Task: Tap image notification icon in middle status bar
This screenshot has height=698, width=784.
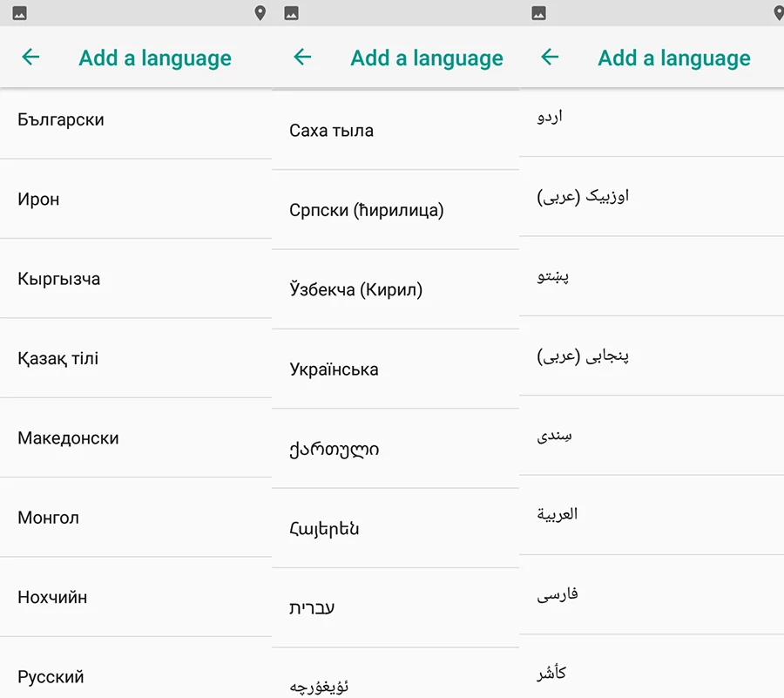Action: point(292,13)
